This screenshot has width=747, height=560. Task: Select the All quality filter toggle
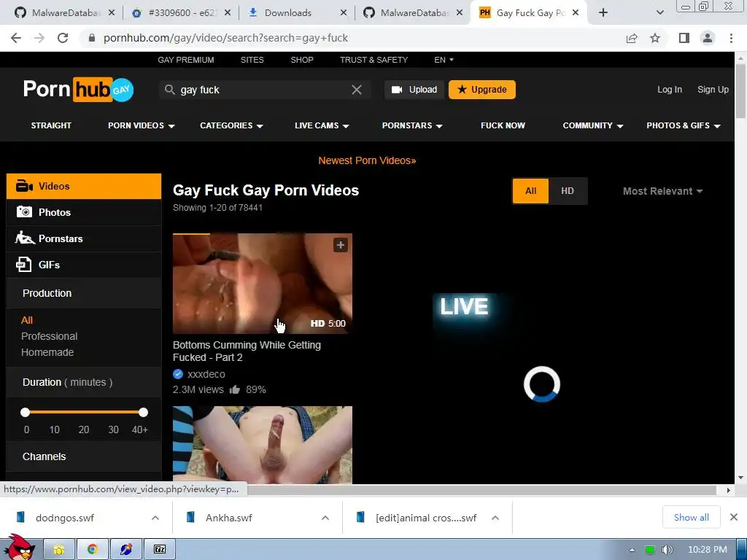tap(530, 191)
